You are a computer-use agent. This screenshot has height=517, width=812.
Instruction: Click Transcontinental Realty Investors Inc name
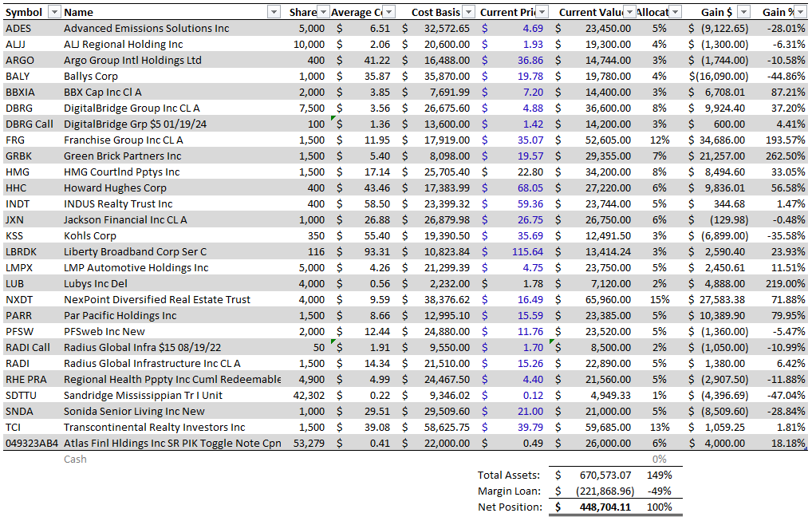(154, 428)
